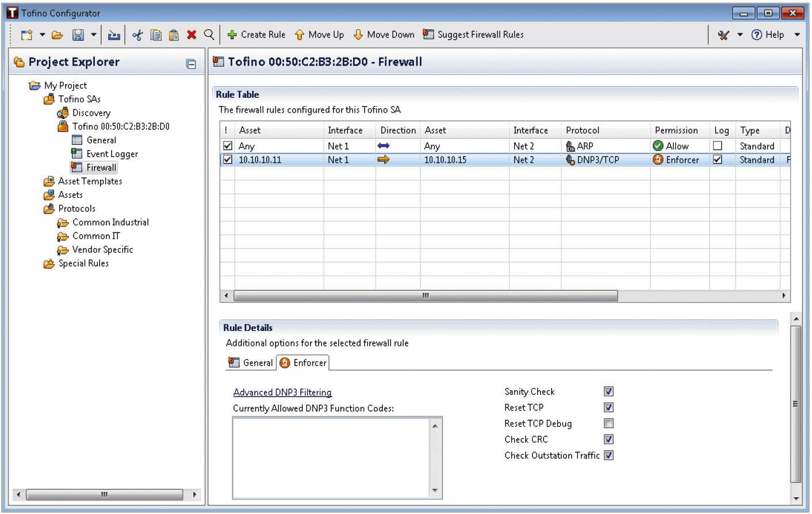Click the Create Rule button

(x=256, y=35)
